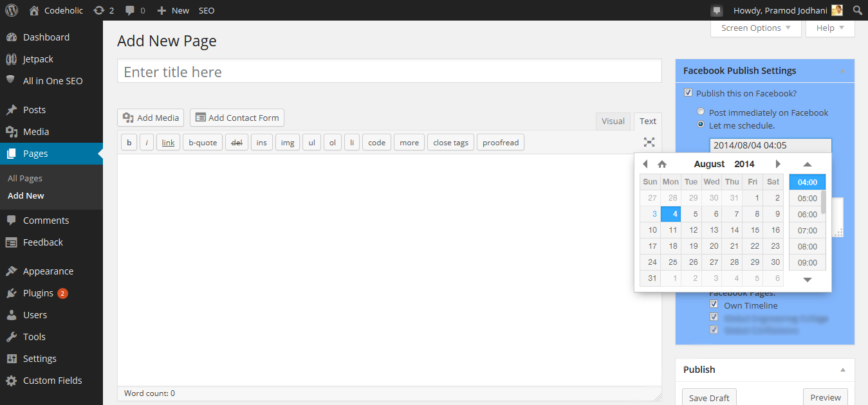Open the Feedback sidebar icon

[x=11, y=242]
